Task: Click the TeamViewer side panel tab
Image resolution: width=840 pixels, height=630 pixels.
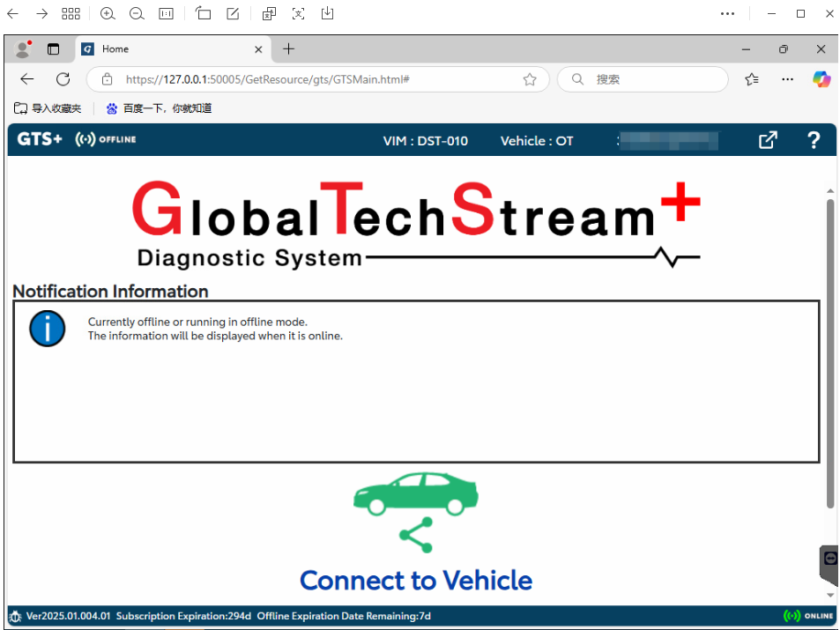Action: click(x=829, y=564)
